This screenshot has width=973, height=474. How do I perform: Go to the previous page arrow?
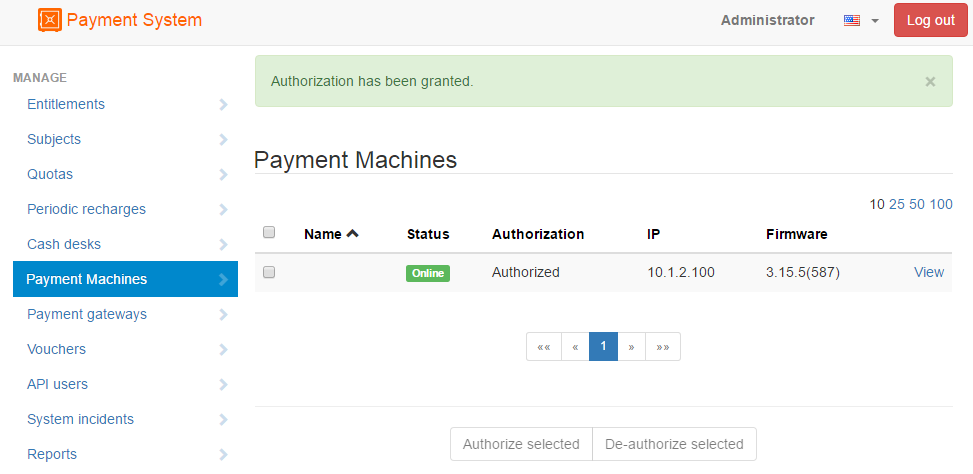coord(575,347)
